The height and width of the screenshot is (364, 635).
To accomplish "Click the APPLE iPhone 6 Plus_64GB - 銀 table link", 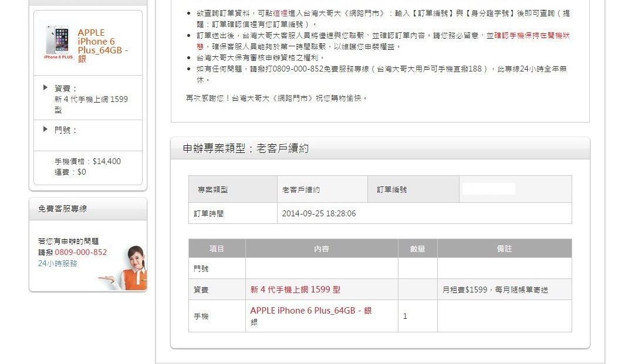I will tap(311, 311).
